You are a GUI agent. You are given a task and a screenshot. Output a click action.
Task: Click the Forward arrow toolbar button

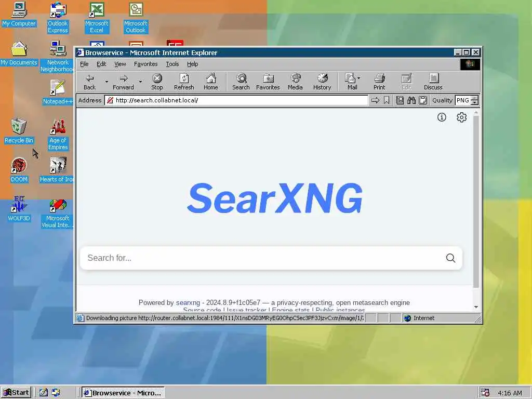124,82
